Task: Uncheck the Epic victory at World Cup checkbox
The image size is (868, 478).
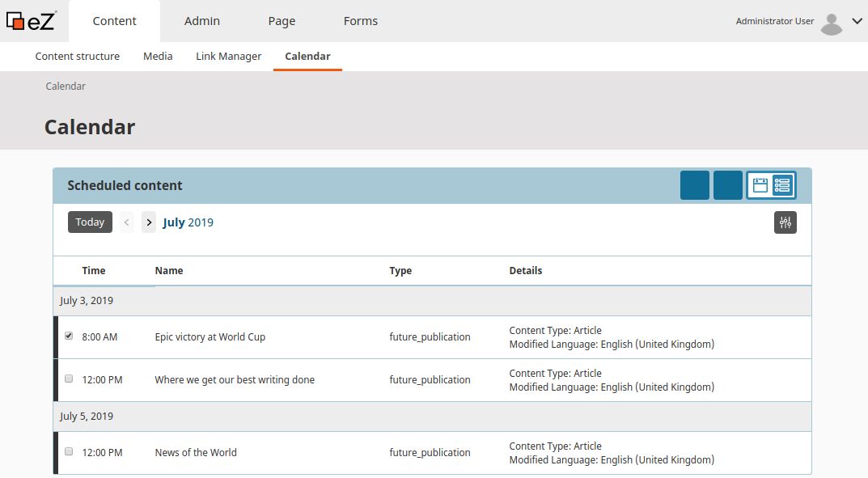Action: [x=69, y=336]
